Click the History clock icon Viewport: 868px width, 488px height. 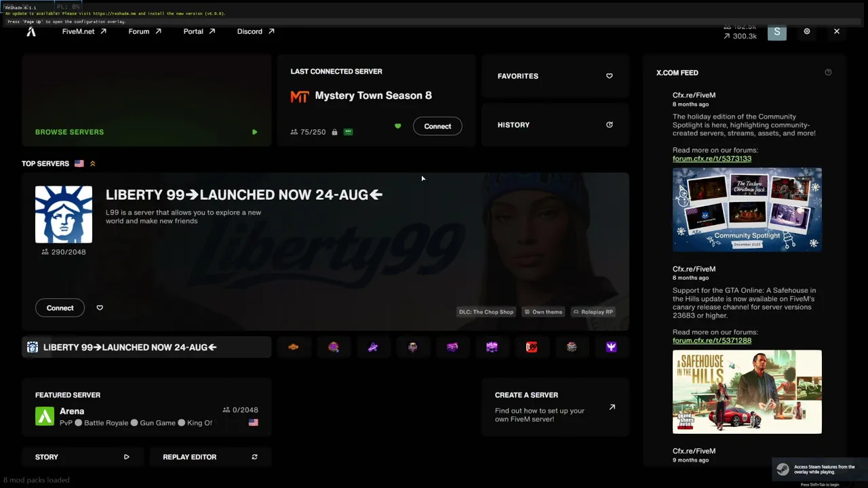609,125
